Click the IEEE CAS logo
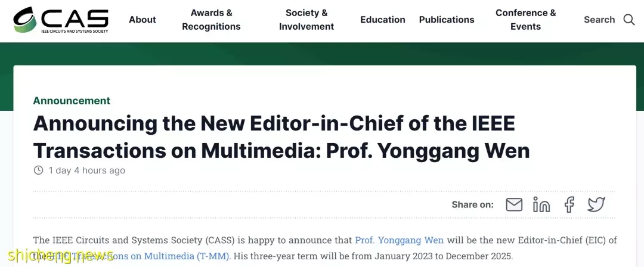 61,20
